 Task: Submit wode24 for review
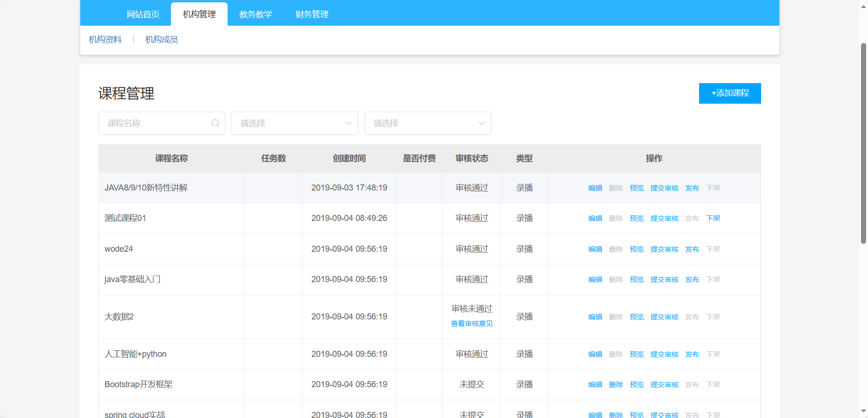665,249
